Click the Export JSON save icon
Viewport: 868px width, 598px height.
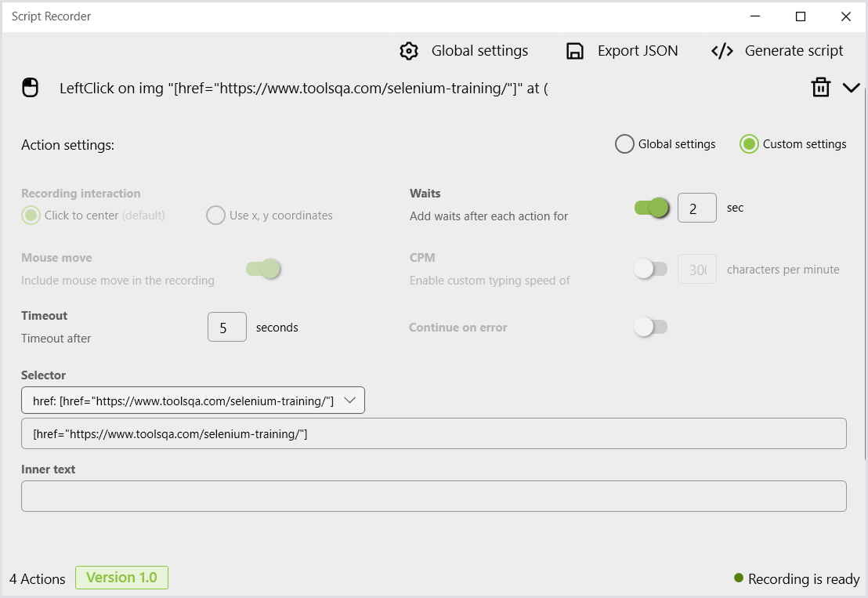point(575,51)
